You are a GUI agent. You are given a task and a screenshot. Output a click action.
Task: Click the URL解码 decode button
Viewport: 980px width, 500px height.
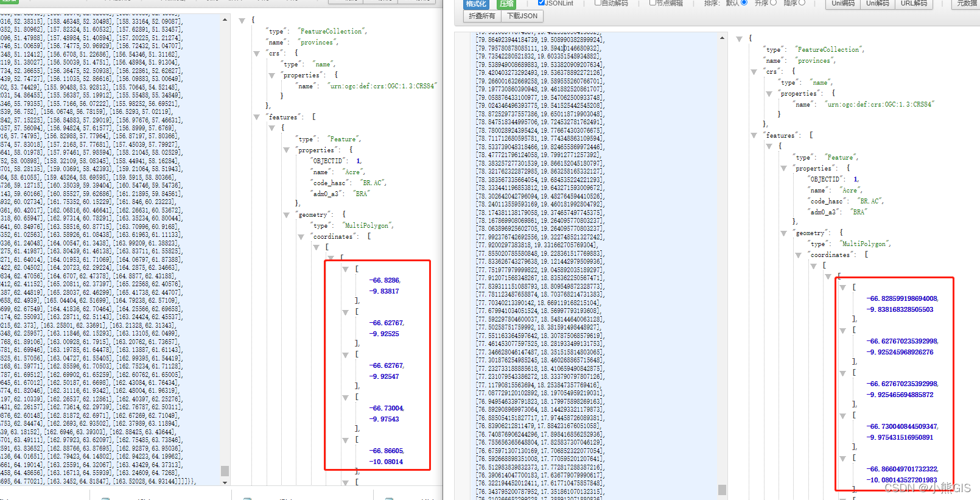[914, 4]
